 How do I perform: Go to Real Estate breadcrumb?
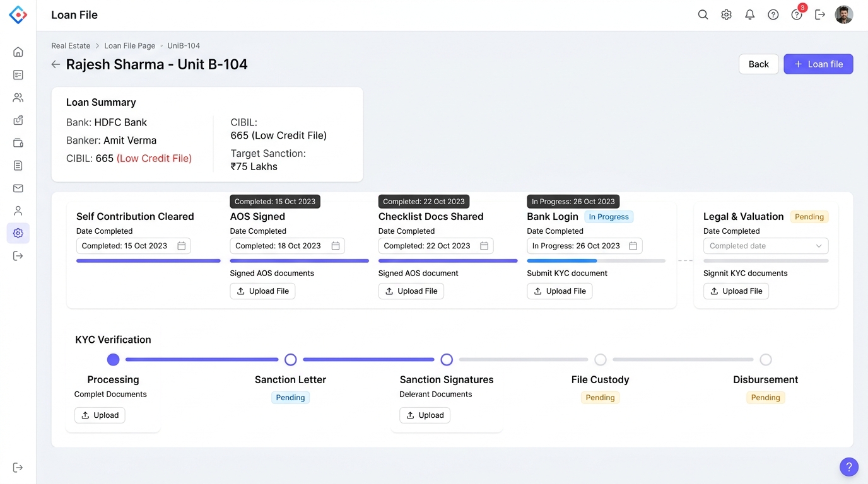pos(71,45)
